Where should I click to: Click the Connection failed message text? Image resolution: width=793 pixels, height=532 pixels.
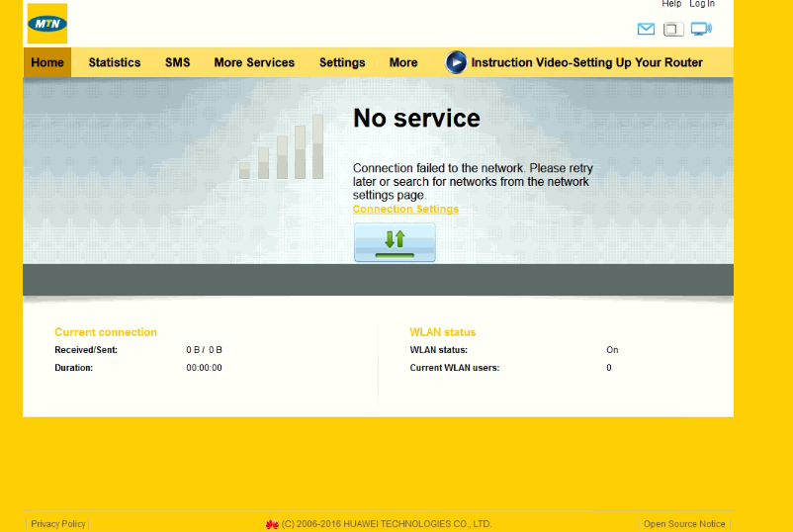coord(473,182)
